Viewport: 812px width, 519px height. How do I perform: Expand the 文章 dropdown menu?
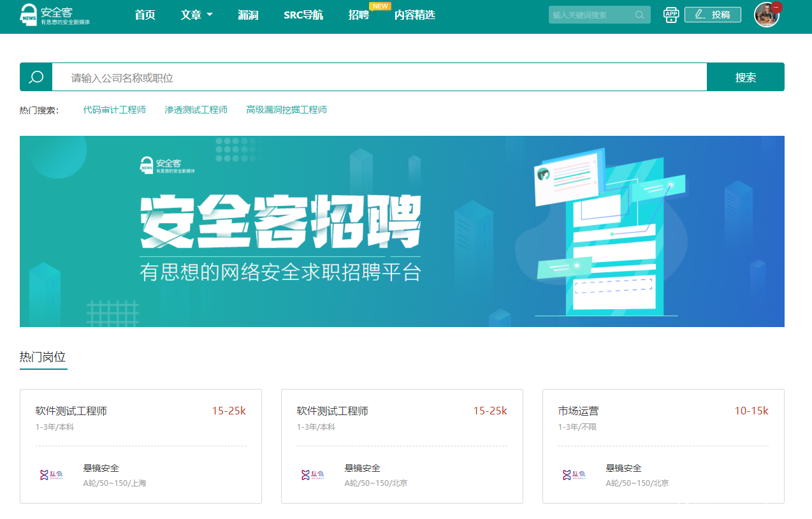(x=196, y=15)
